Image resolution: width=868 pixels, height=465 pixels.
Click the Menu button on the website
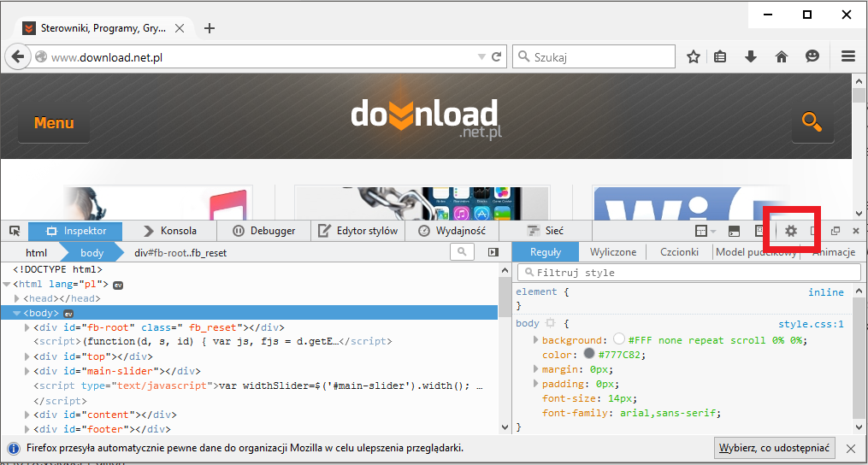(x=54, y=122)
